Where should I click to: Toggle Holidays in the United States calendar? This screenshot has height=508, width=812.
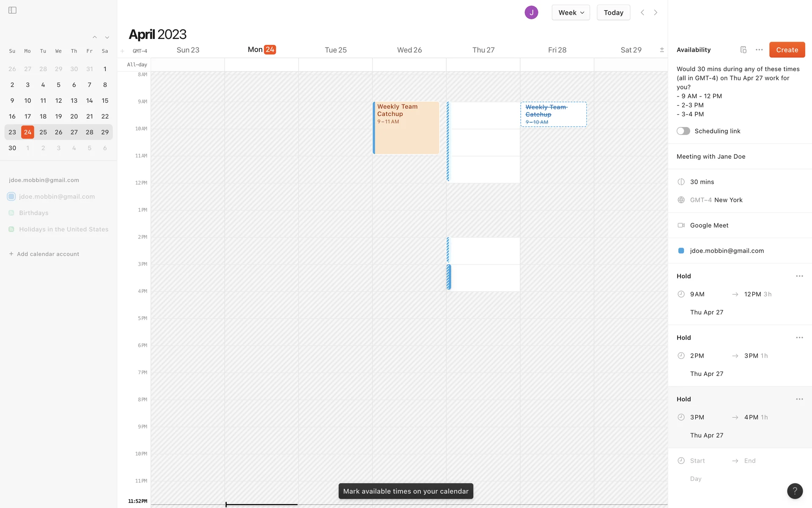(x=11, y=229)
